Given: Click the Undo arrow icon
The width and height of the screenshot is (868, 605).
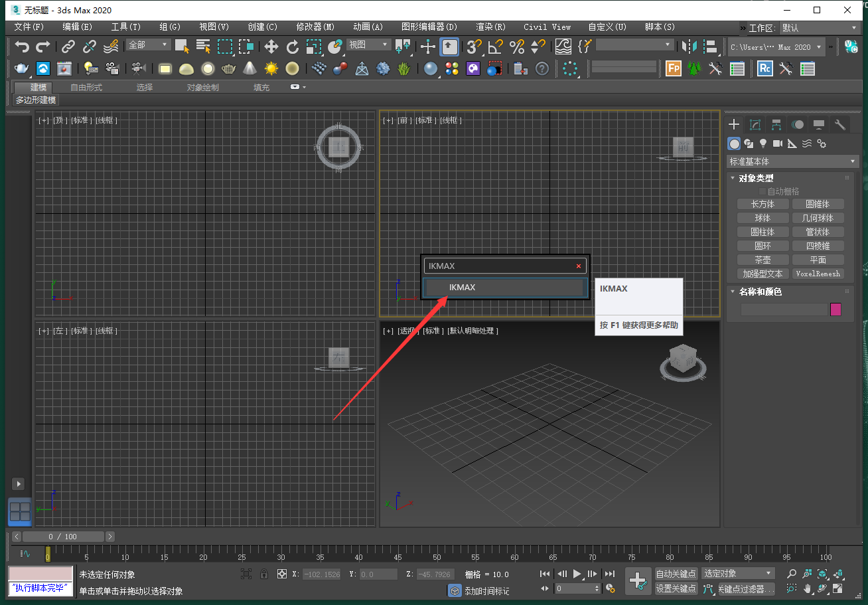Looking at the screenshot, I should (x=23, y=46).
